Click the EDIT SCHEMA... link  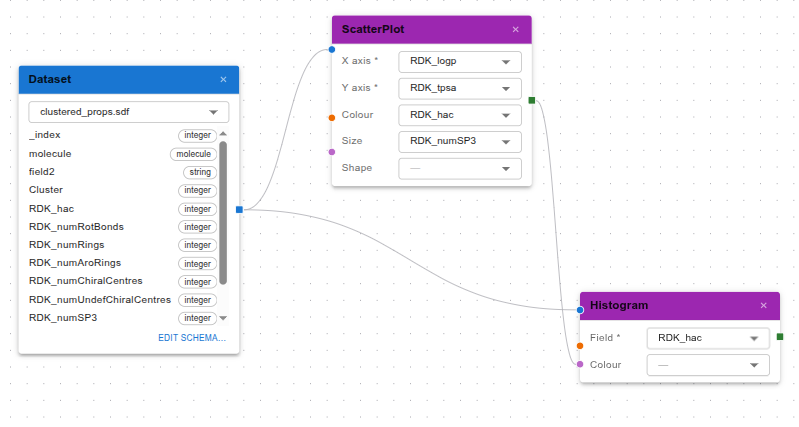pos(192,338)
